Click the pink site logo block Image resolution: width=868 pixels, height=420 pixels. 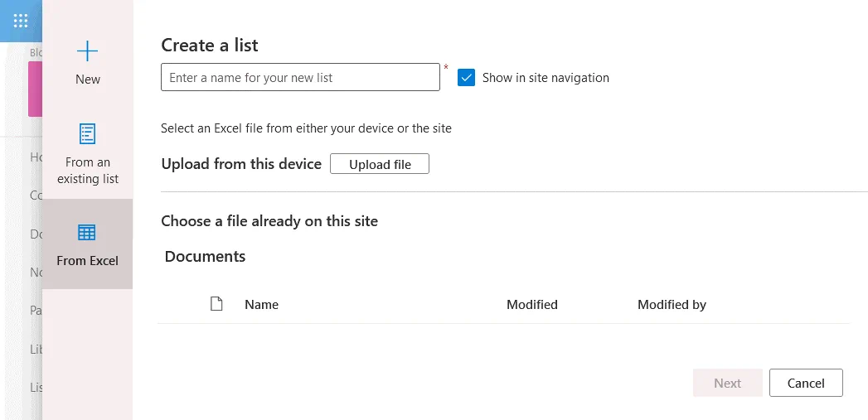[x=35, y=89]
